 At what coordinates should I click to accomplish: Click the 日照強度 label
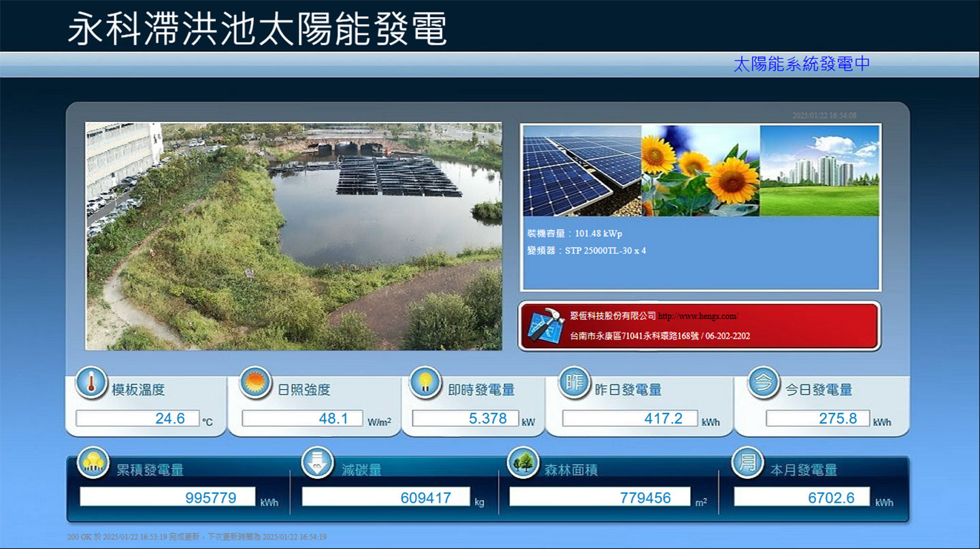click(x=304, y=390)
